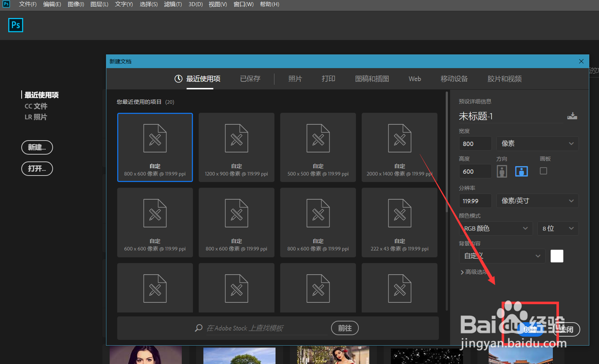Open the width unit 像素 dropdown
The height and width of the screenshot is (364, 599).
click(537, 143)
